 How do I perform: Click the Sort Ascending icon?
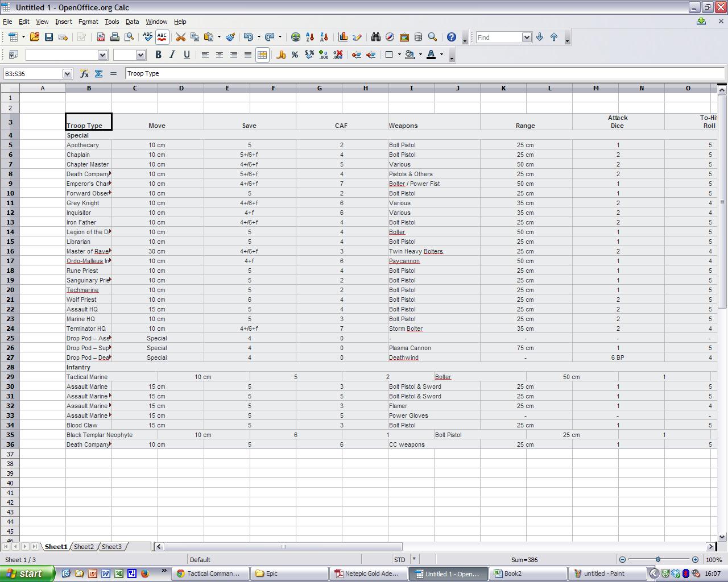coord(310,37)
